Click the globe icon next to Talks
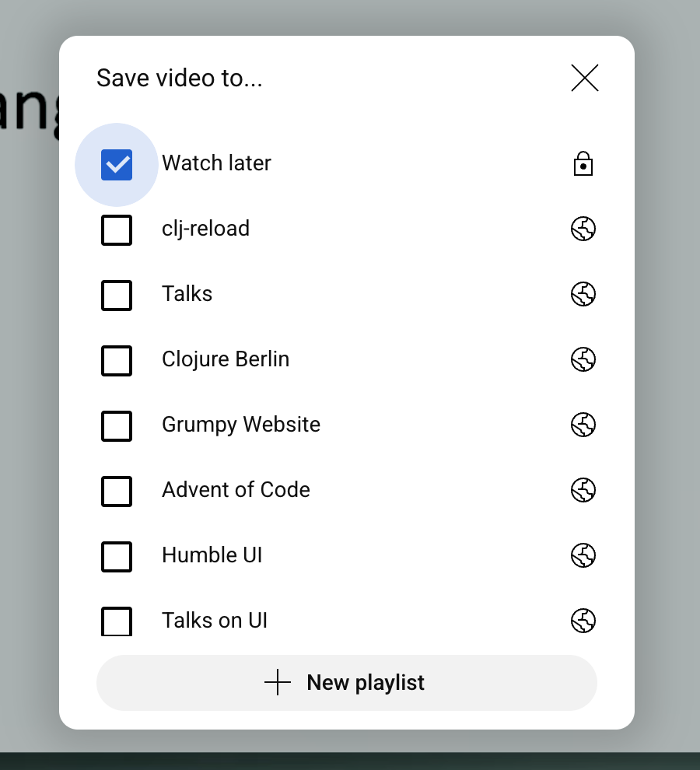This screenshot has width=700, height=770. 583,294
